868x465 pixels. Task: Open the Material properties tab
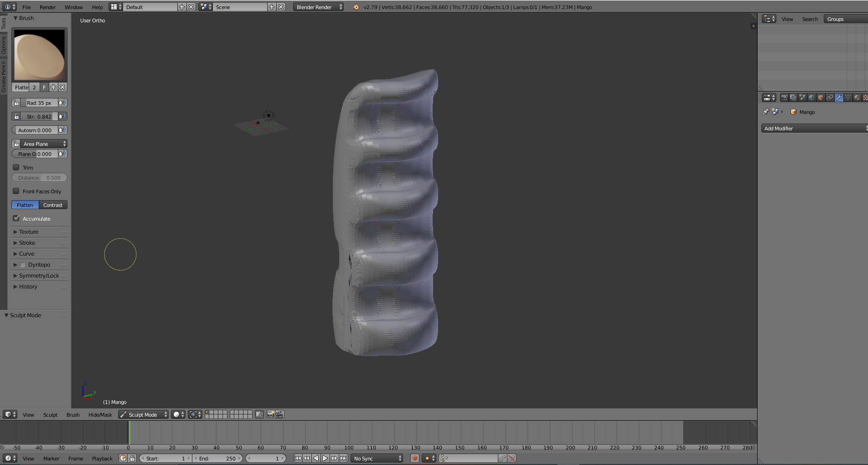[858, 98]
